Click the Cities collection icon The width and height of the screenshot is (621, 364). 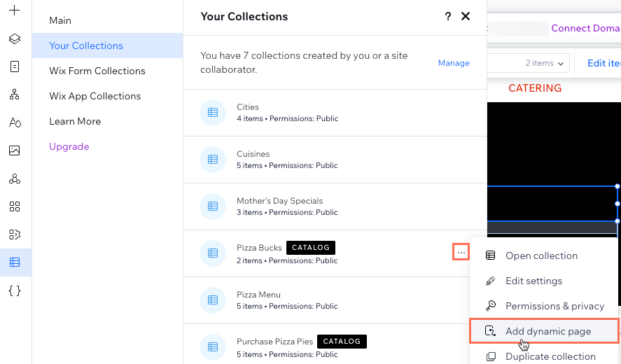tap(213, 113)
